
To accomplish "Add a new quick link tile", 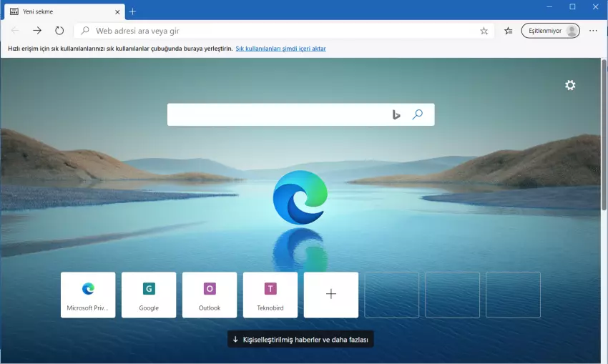I will click(331, 295).
